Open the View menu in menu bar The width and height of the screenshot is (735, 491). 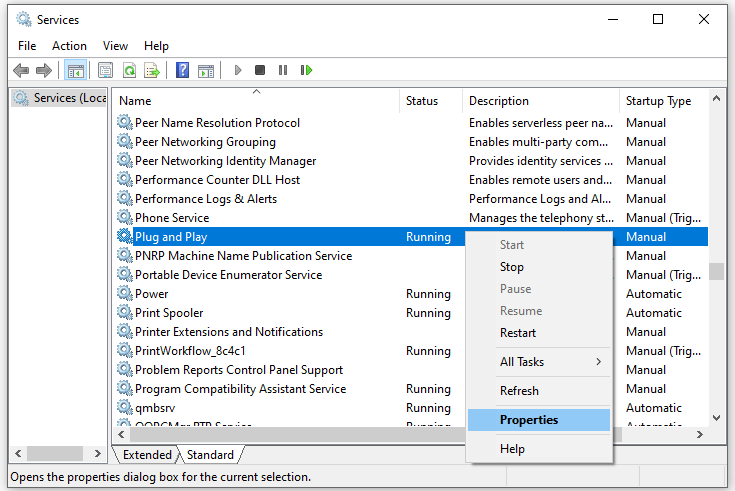click(x=115, y=46)
